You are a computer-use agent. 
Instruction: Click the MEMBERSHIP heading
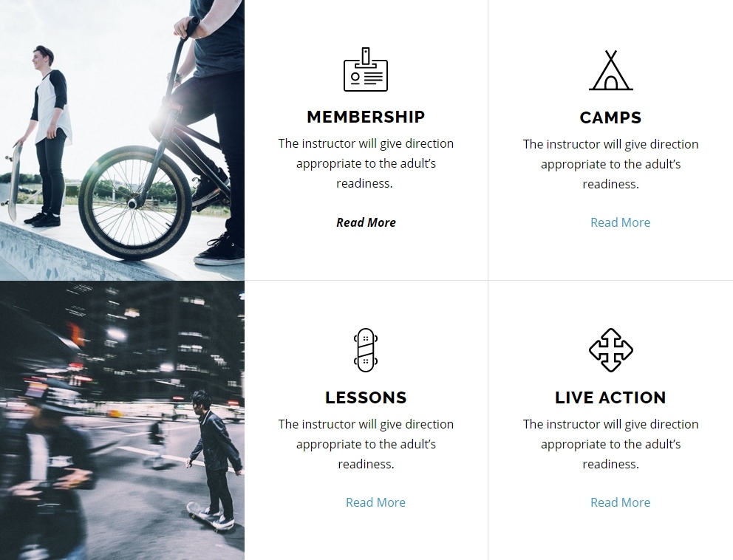366,117
